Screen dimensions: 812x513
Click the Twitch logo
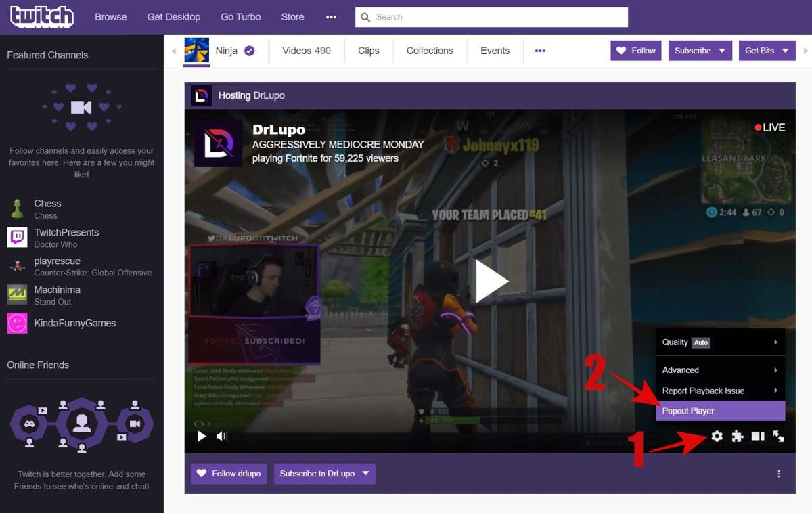click(x=42, y=17)
